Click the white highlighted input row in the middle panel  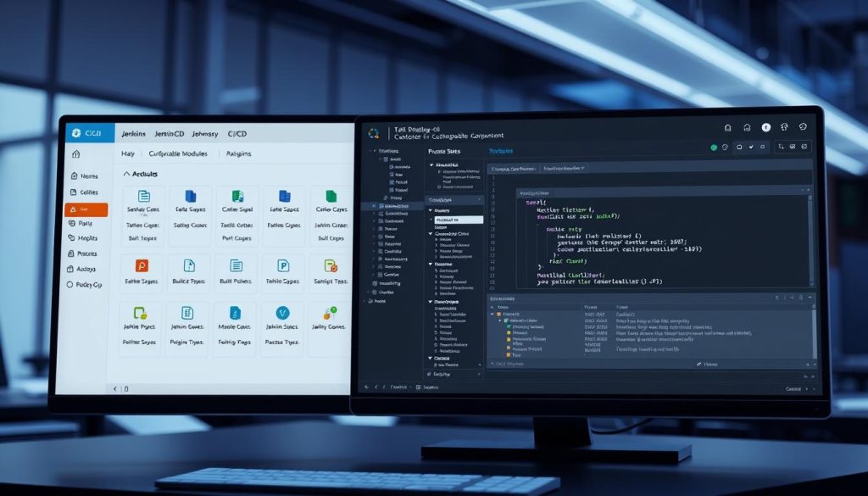(457, 220)
